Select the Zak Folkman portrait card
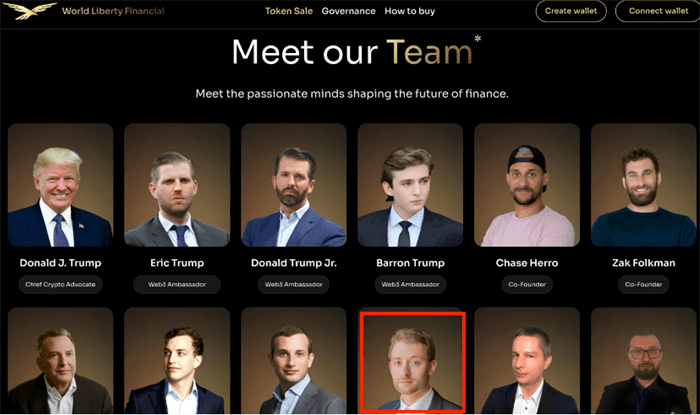 point(643,185)
